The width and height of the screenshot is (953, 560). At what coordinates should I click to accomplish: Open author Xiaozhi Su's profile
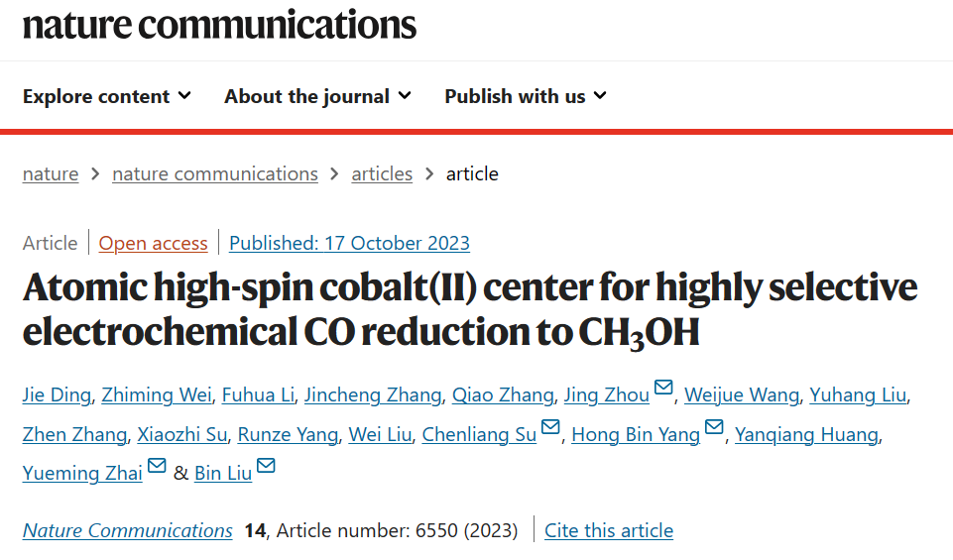(181, 434)
